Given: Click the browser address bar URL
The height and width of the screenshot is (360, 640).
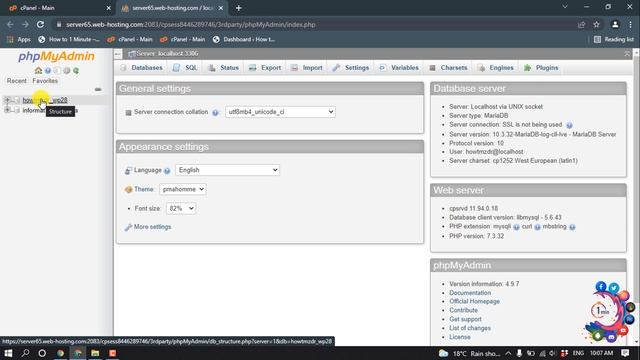Looking at the screenshot, I should 191,24.
